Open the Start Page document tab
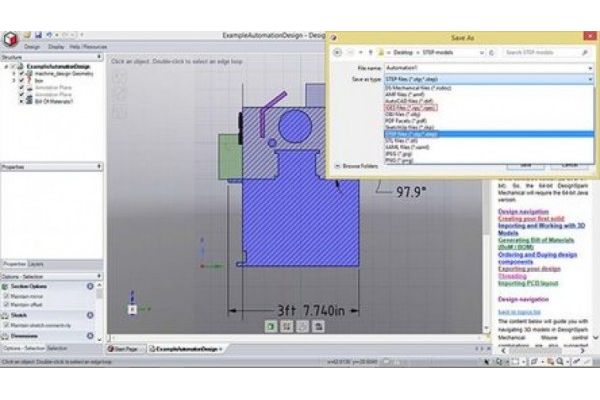Viewport: 600px width, 400px height. [x=123, y=349]
